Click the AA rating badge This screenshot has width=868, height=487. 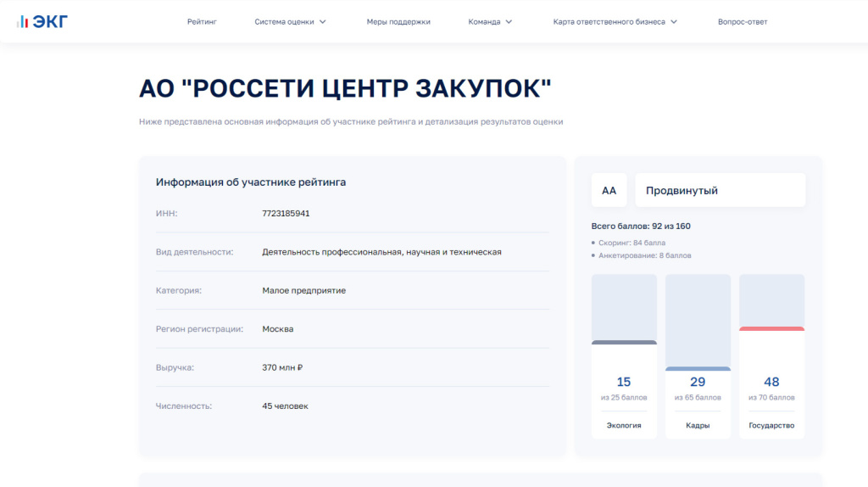click(x=609, y=191)
